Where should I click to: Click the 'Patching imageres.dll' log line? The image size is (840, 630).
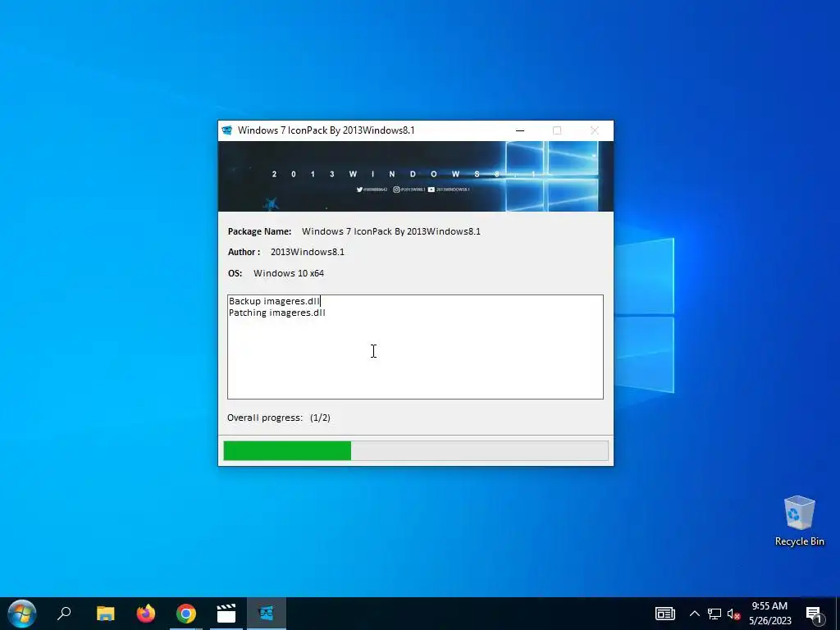point(277,313)
